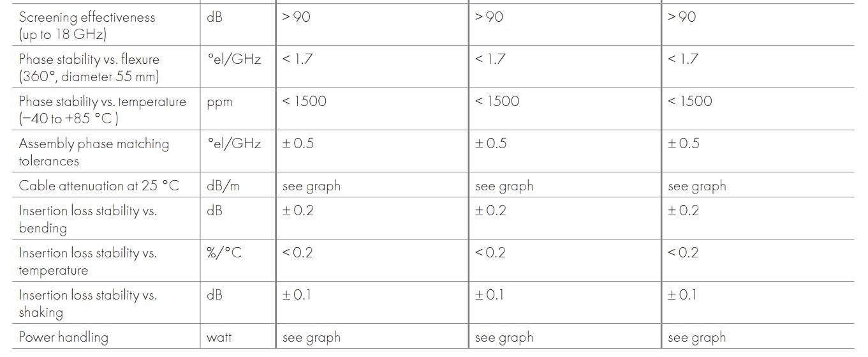Select the 'dB/m' unit cell
Viewport: 868px width, 357px height.
point(223,186)
